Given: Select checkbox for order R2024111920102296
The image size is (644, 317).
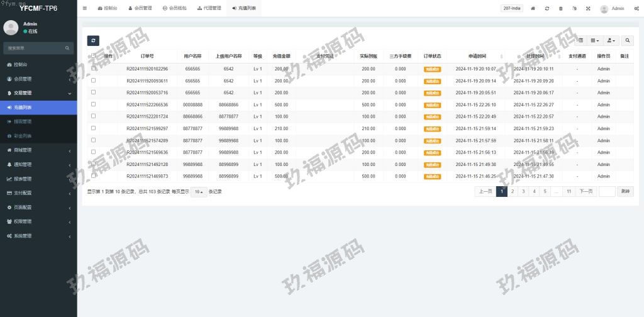Looking at the screenshot, I should point(93,69).
